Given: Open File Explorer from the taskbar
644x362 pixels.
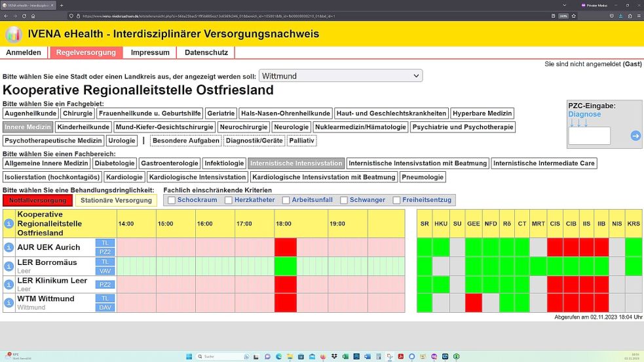Looking at the screenshot, I should [290, 356].
